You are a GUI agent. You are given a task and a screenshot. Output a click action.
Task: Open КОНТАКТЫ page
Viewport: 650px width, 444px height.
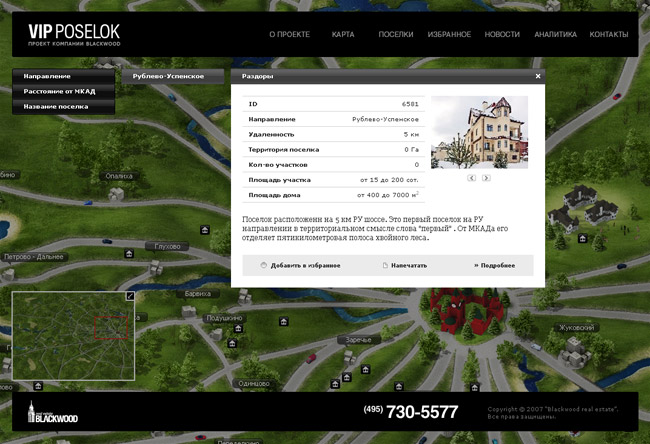[x=609, y=34]
